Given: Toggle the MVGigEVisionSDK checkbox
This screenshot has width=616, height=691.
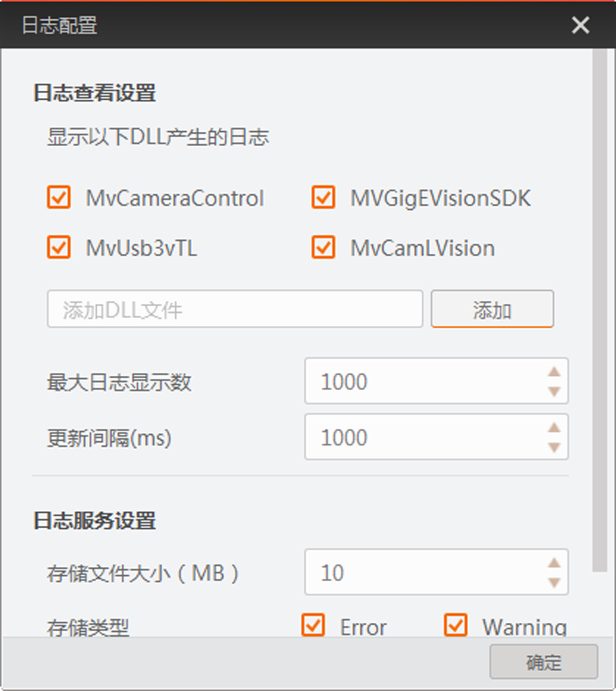Looking at the screenshot, I should pyautogui.click(x=323, y=197).
